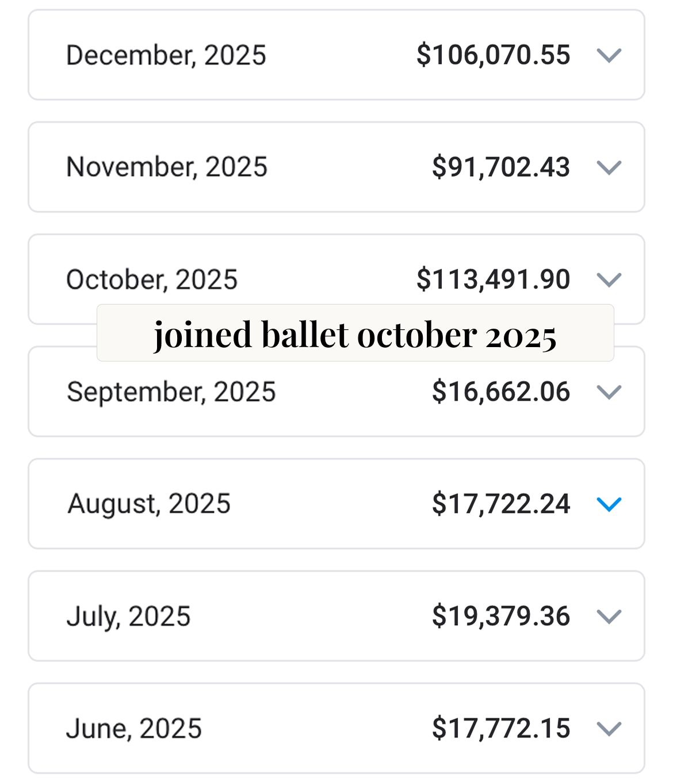The image size is (673, 784).
Task: Click the "July, 2025" month label
Action: click(x=128, y=616)
